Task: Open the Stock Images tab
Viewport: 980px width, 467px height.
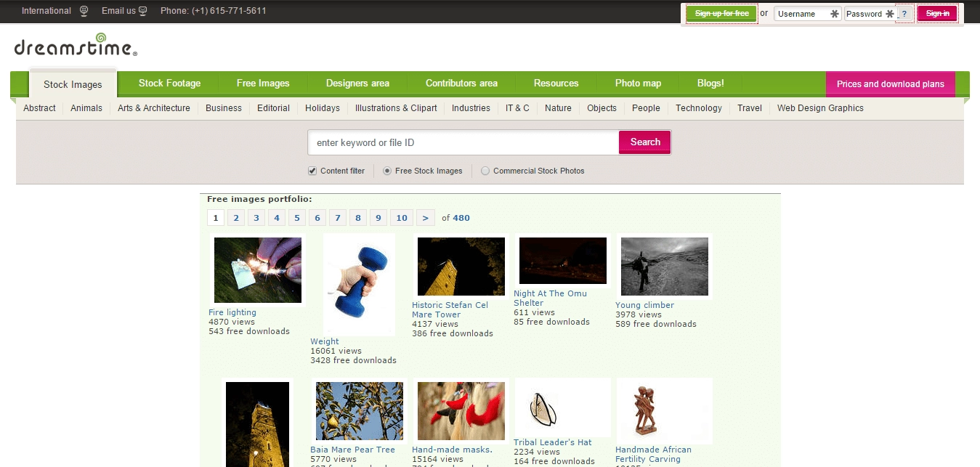Action: tap(73, 84)
